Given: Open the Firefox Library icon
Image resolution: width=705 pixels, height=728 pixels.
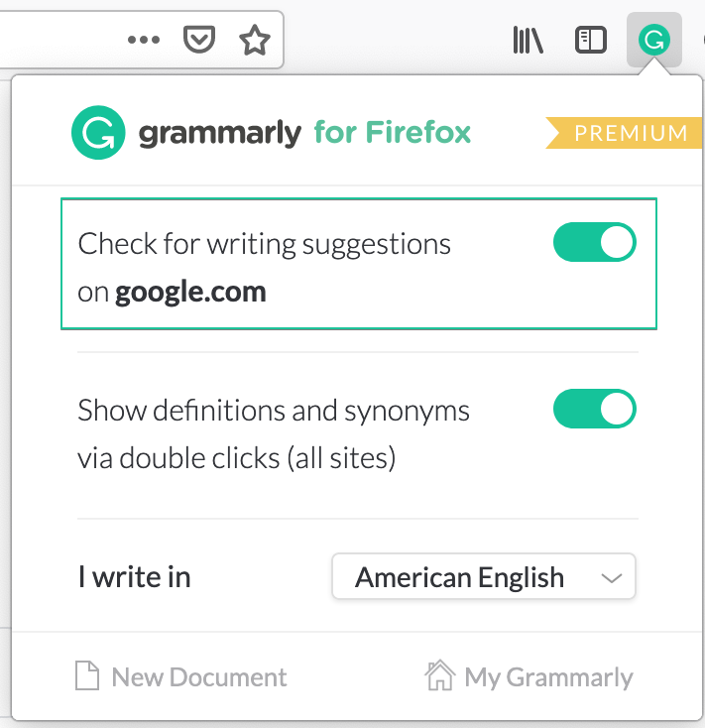Looking at the screenshot, I should click(529, 40).
